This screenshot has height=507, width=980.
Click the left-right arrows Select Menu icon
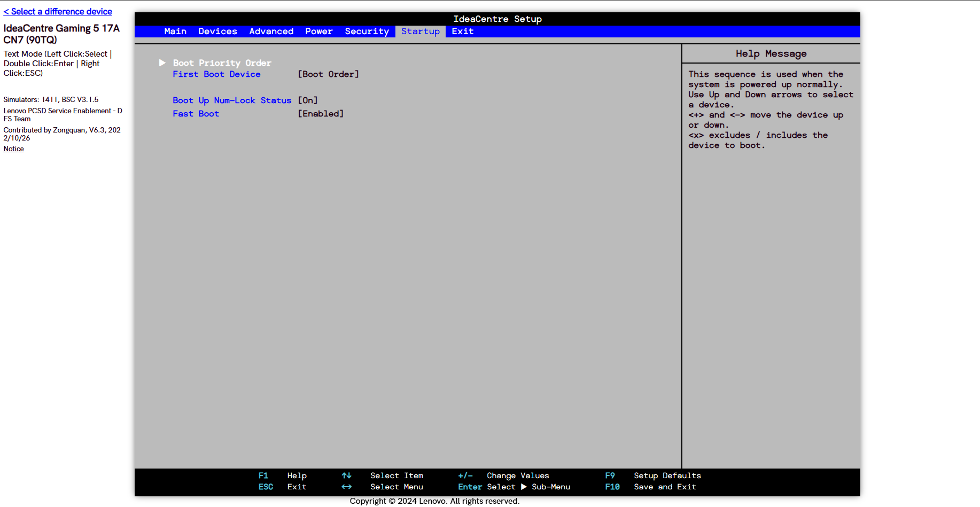(347, 487)
